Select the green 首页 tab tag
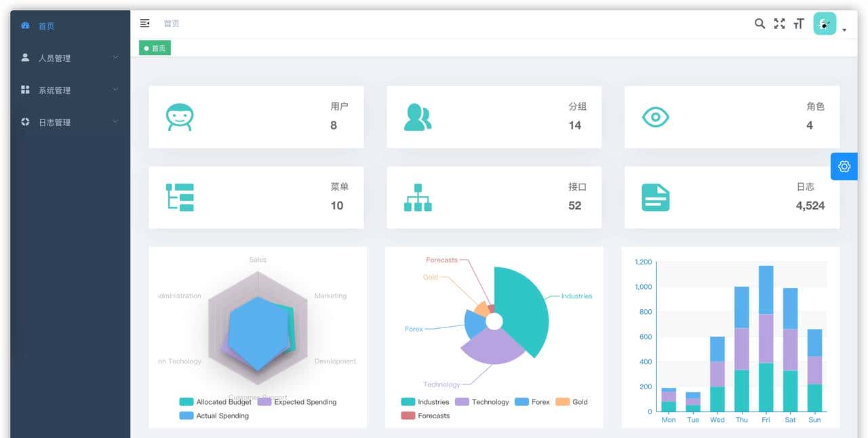This screenshot has height=438, width=868. pyautogui.click(x=155, y=48)
